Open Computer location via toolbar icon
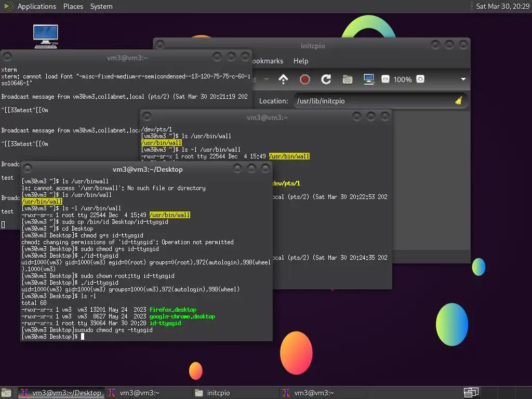Viewport: 532px width, 399px height. [368, 79]
